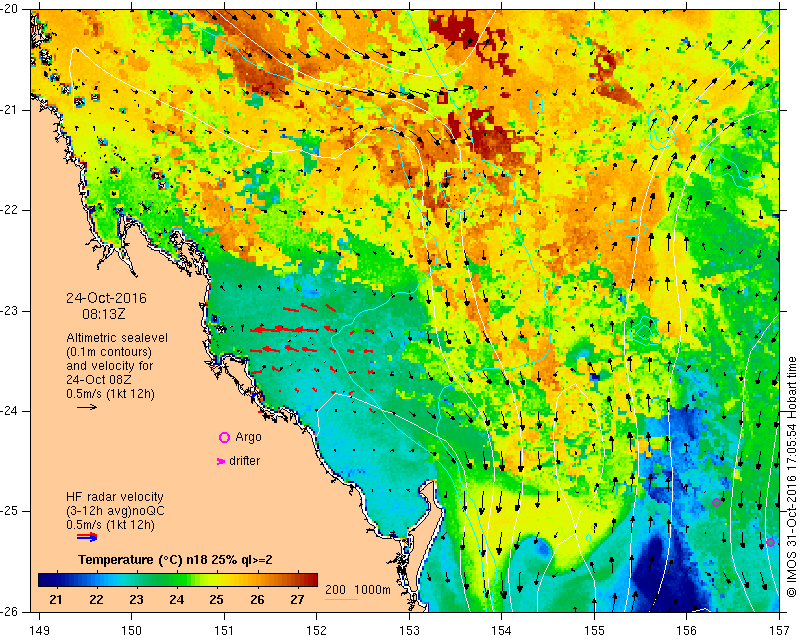Click the "Argo" legend label
This screenshot has width=800, height=640.
248,437
